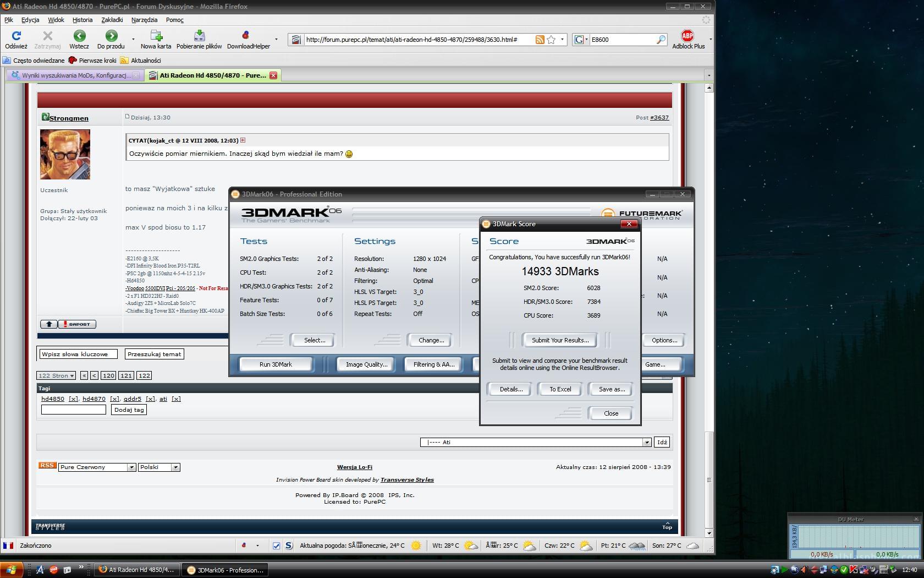Screen dimensions: 924x578
Task: Open Aktualności feed bookmark
Action: [140, 61]
